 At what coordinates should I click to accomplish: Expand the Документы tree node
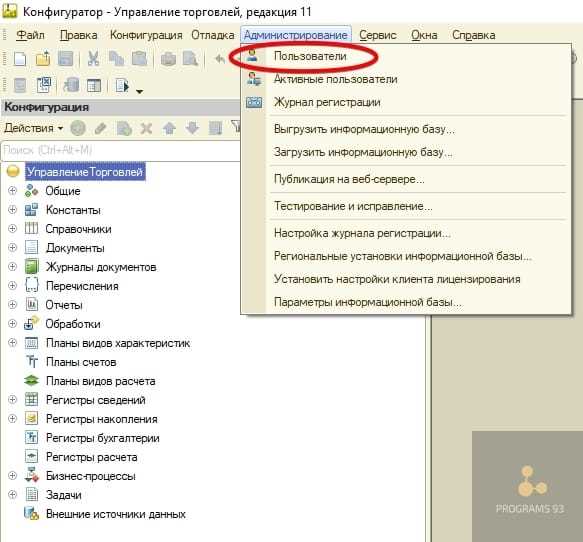click(12, 247)
